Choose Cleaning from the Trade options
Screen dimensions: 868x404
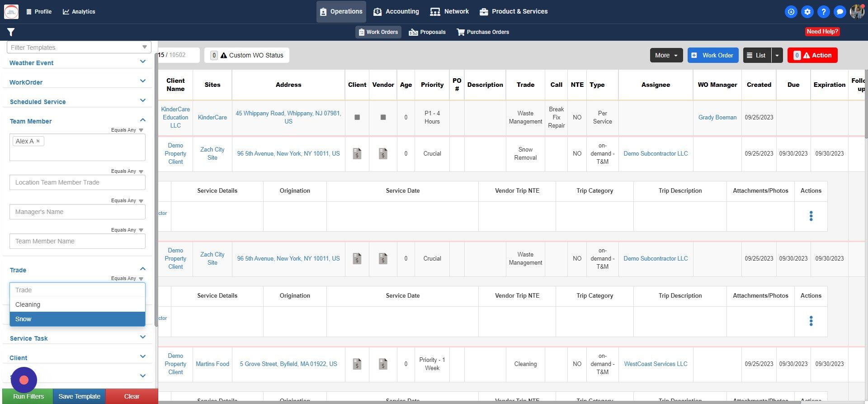point(77,304)
